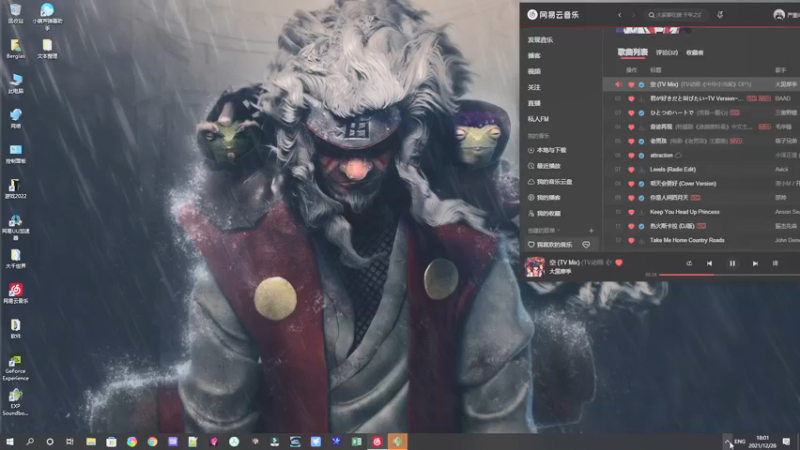Open 发现音乐 in the sidebar

point(540,40)
